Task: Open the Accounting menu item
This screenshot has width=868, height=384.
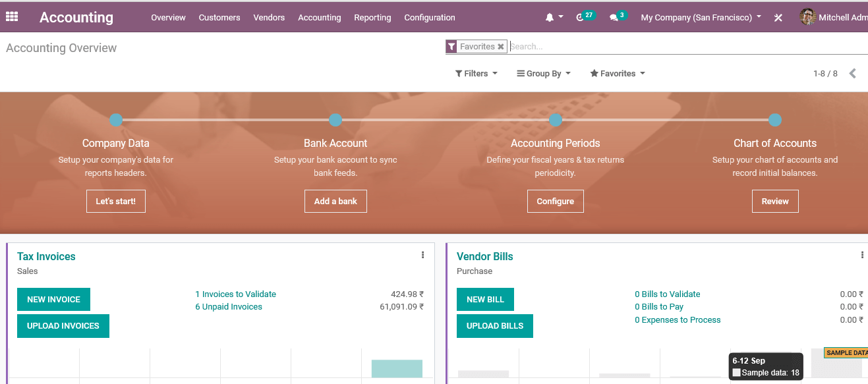Action: (320, 18)
